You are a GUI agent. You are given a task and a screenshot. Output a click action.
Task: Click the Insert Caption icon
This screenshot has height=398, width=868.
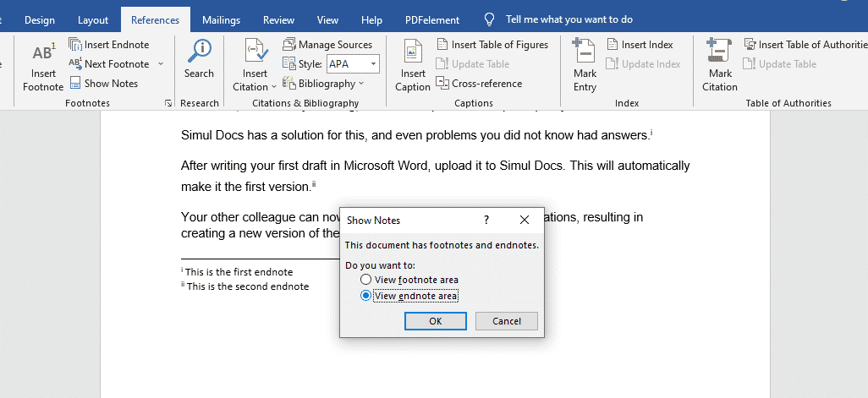pyautogui.click(x=413, y=52)
